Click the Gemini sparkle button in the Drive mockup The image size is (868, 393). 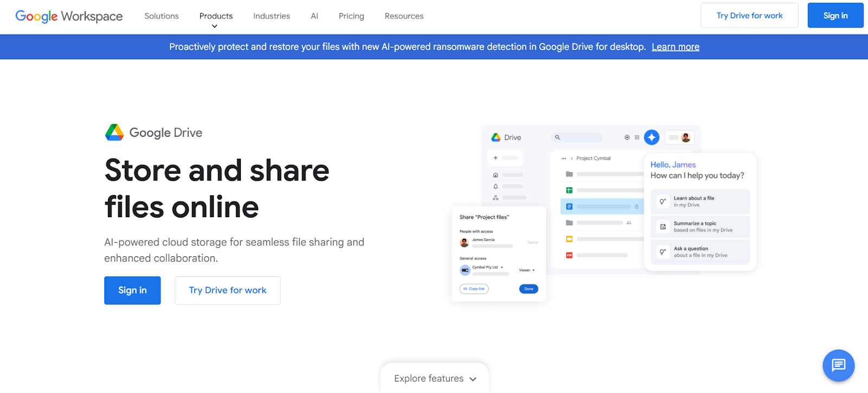[652, 137]
